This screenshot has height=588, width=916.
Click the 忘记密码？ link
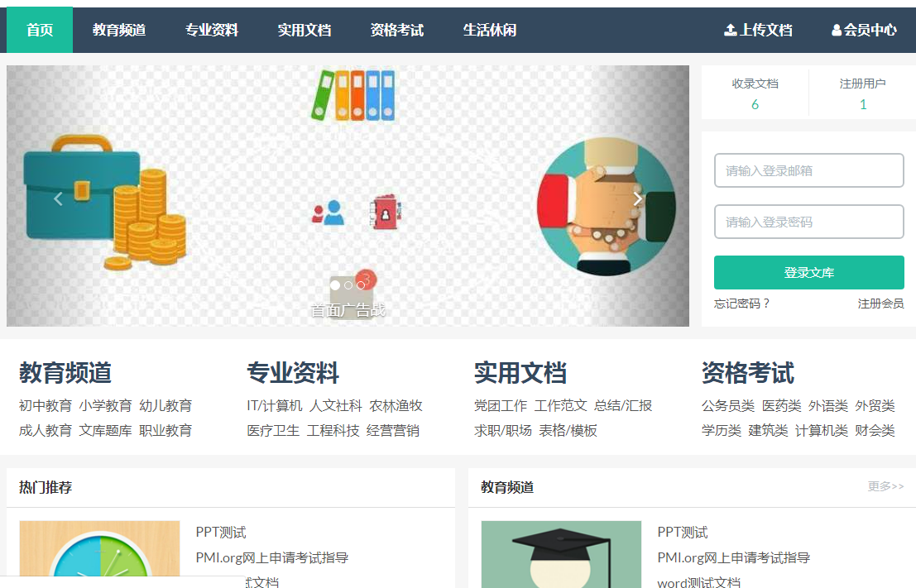click(742, 304)
